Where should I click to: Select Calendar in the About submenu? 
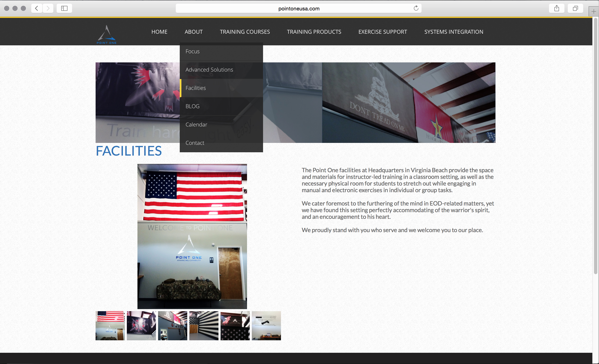[196, 125]
